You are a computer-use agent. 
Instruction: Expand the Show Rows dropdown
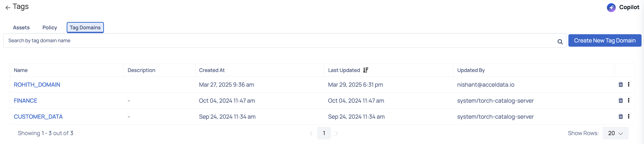(x=615, y=133)
